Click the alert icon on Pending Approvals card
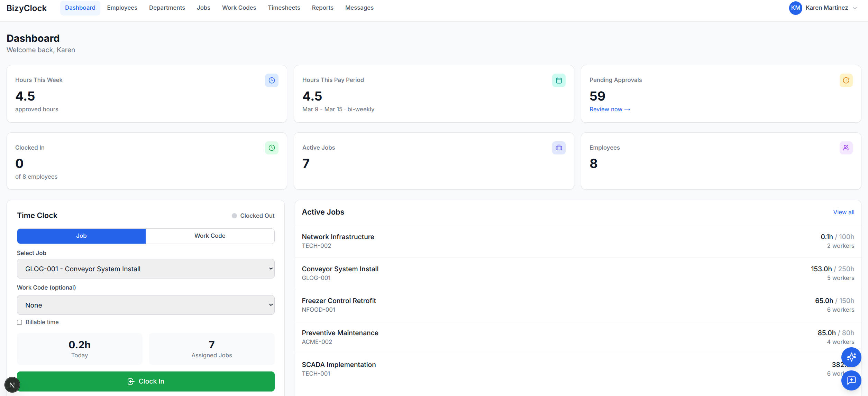868x396 pixels. tap(846, 80)
